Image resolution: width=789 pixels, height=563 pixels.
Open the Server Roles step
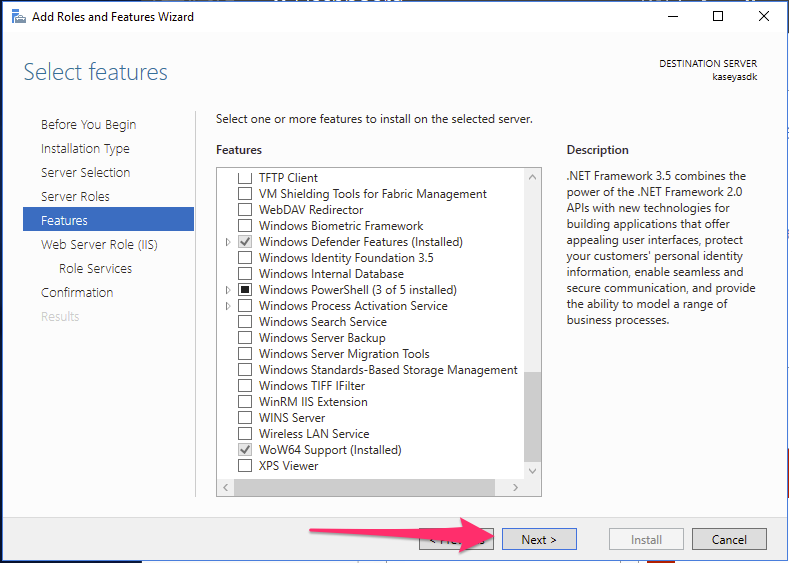pos(75,196)
